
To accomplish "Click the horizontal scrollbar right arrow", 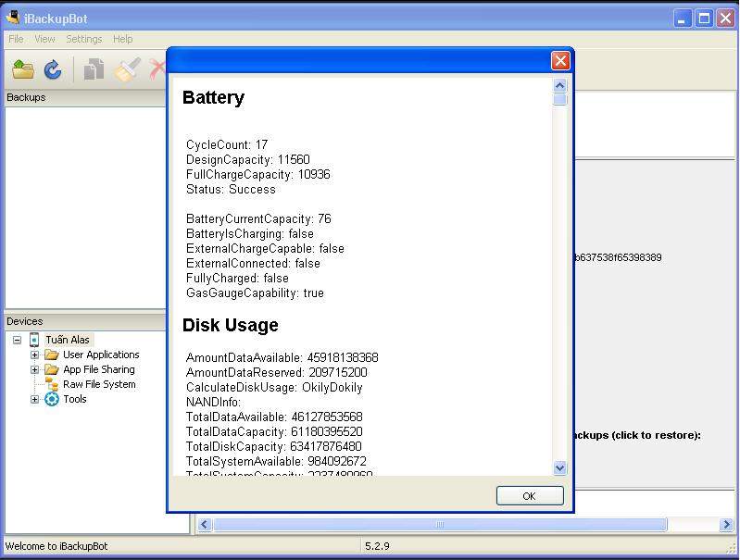I will [x=726, y=524].
